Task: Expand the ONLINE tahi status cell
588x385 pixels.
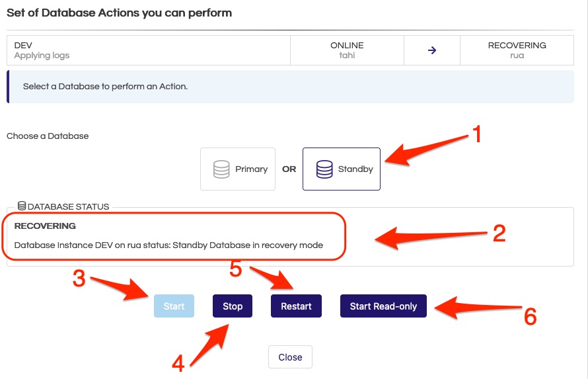Action: point(346,50)
